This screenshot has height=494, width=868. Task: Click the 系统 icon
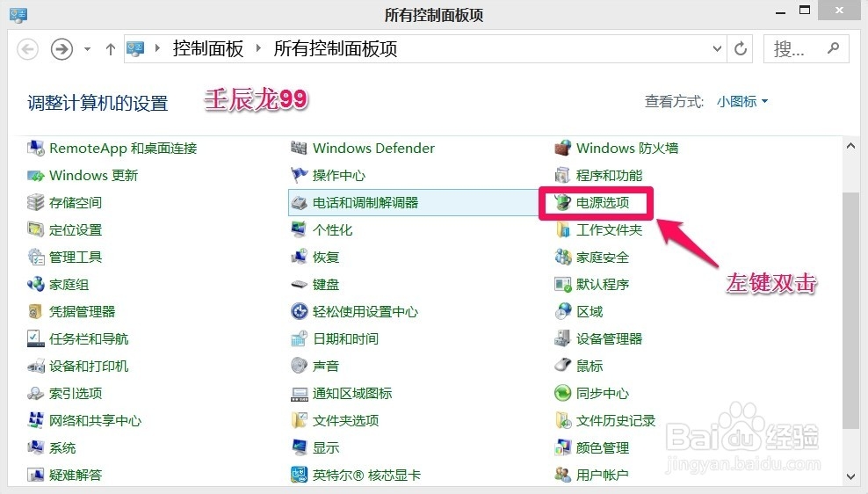tap(36, 447)
